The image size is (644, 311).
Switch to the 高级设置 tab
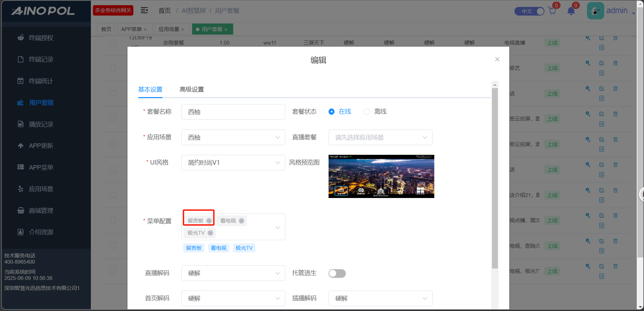(192, 89)
